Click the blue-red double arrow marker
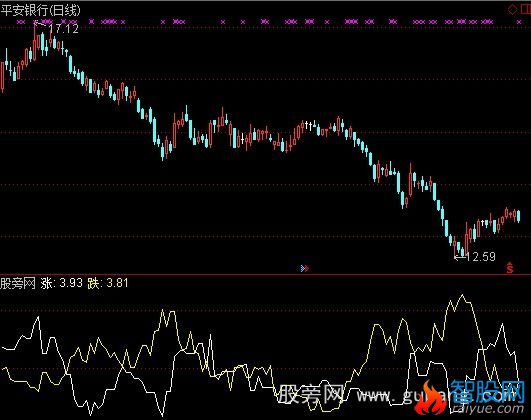The height and width of the screenshot is (420, 531). 305,268
